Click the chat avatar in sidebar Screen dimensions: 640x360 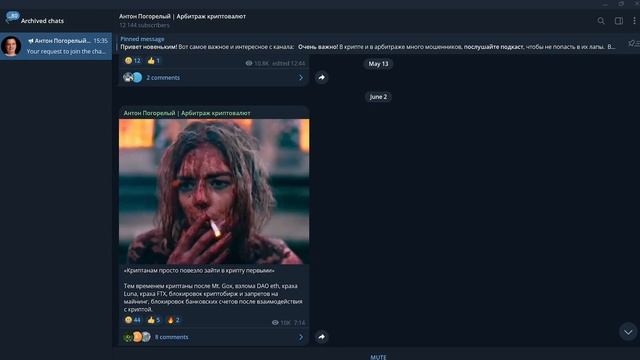tap(11, 46)
